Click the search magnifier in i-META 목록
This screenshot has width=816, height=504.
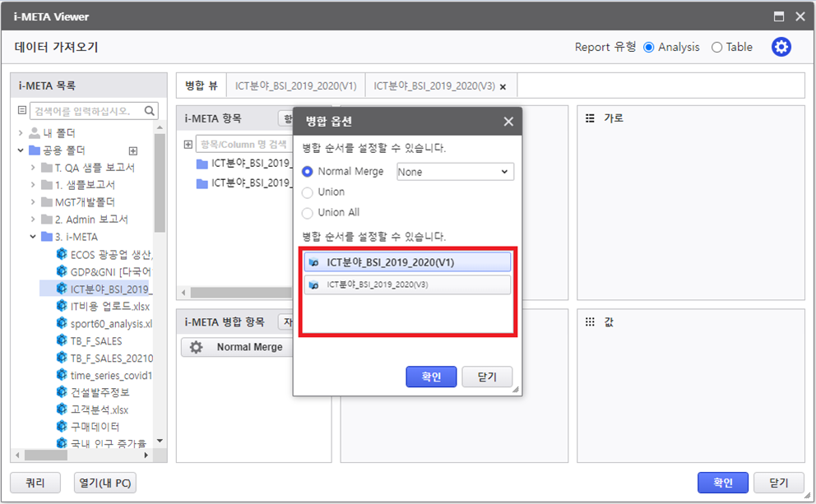151,111
